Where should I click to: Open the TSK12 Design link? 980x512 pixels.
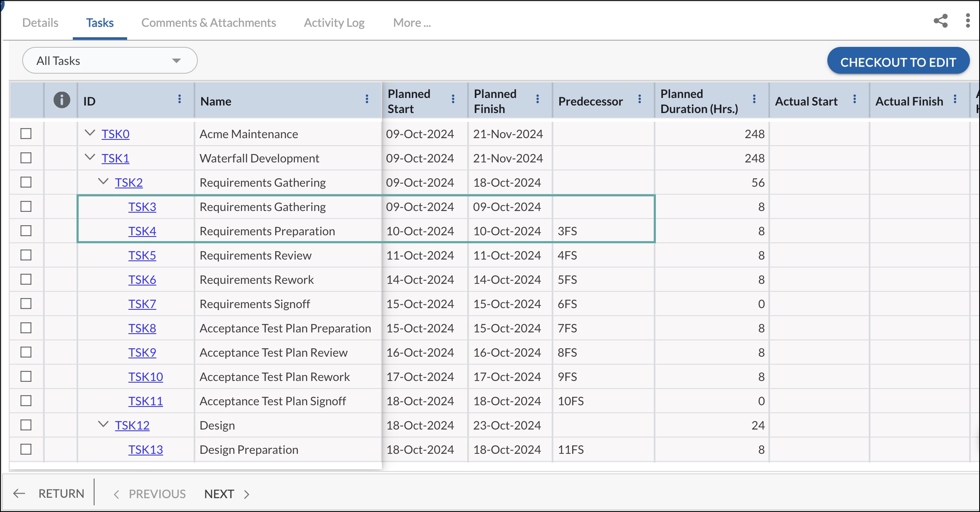coord(132,425)
